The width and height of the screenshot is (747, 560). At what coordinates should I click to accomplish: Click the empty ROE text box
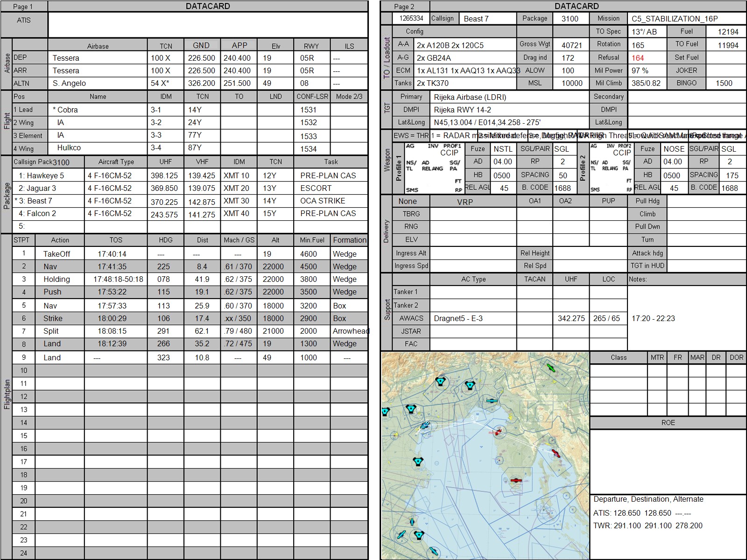pyautogui.click(x=668, y=461)
